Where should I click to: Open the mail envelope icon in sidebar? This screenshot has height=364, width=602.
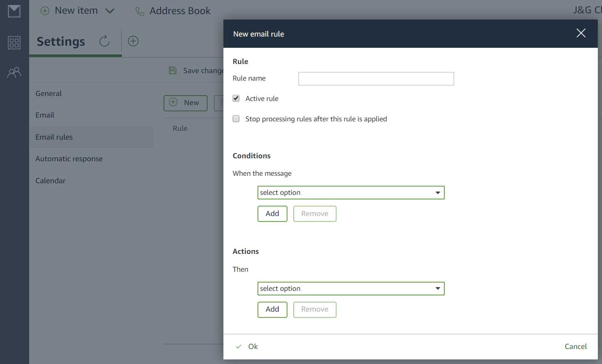(x=14, y=11)
